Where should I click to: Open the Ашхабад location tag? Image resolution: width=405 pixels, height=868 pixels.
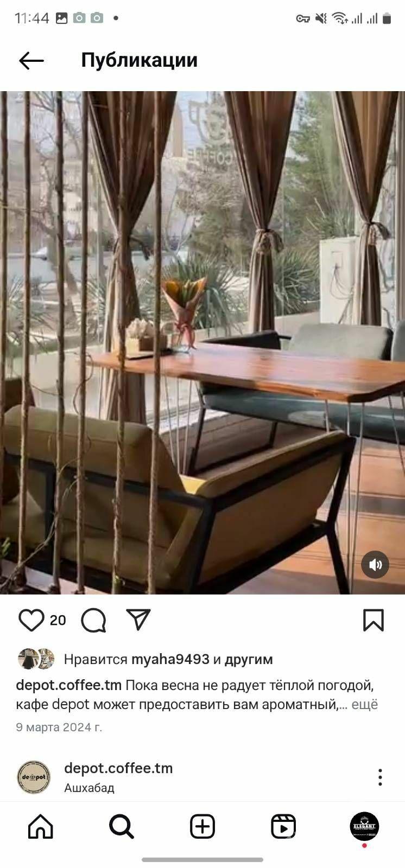[89, 788]
